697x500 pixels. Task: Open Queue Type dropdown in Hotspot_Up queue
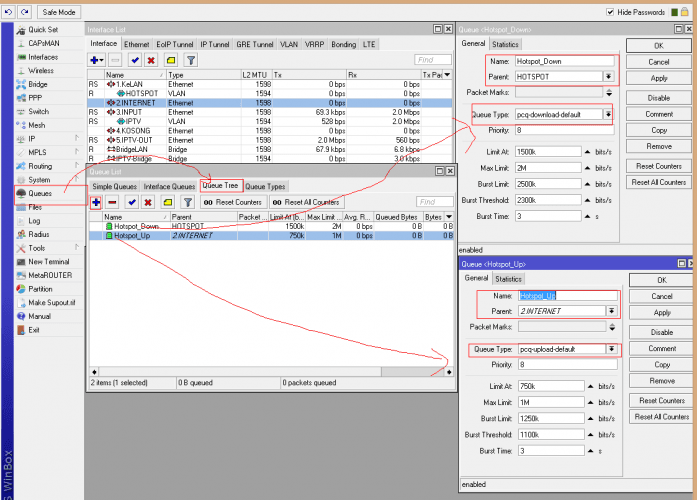612,349
